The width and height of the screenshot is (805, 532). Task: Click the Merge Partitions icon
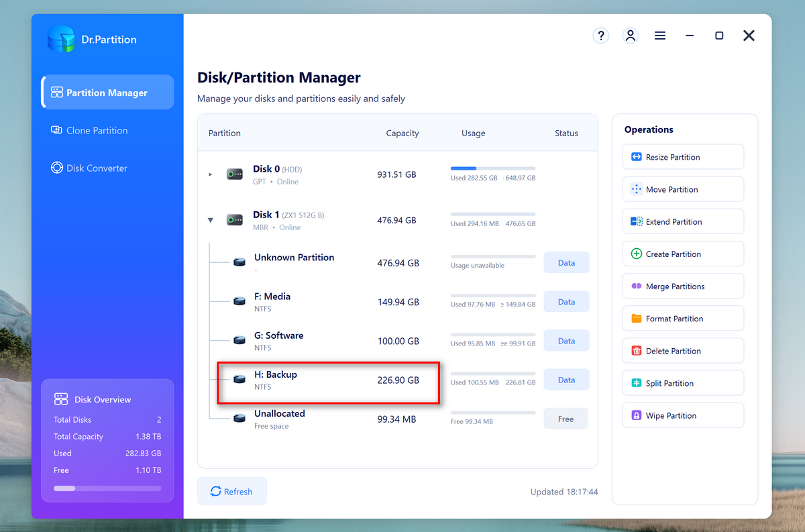637,286
